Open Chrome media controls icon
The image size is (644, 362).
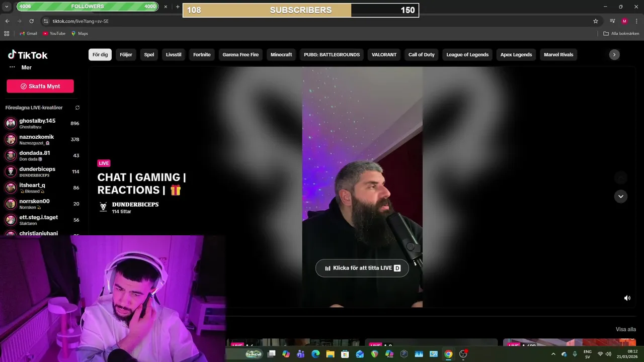(612, 21)
